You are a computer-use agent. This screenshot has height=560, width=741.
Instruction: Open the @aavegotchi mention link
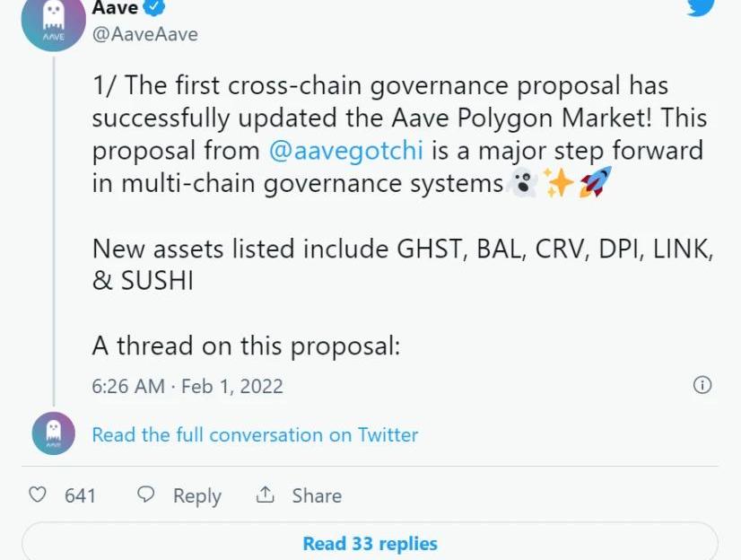coord(345,151)
